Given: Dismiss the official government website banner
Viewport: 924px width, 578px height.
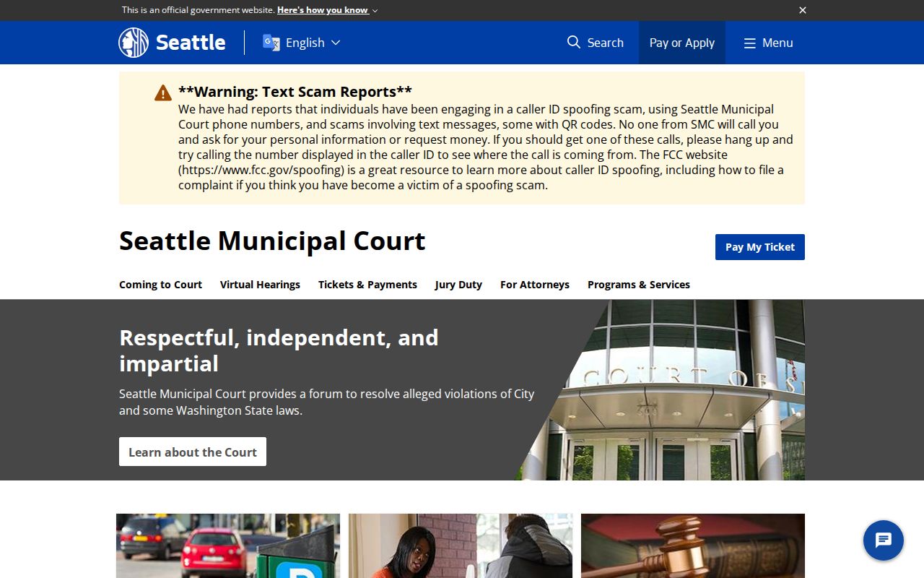Looking at the screenshot, I should pyautogui.click(x=803, y=10).
